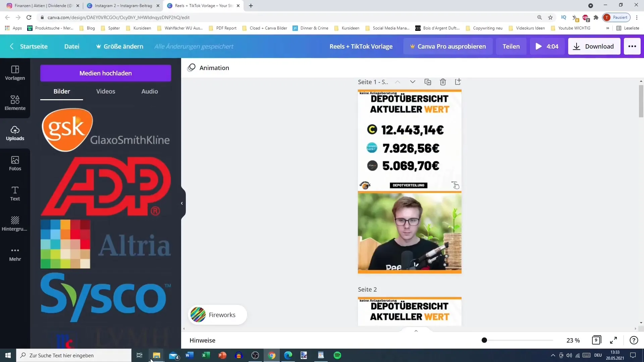This screenshot has height=362, width=644.
Task: Open the Elemente panel
Action: 15,103
